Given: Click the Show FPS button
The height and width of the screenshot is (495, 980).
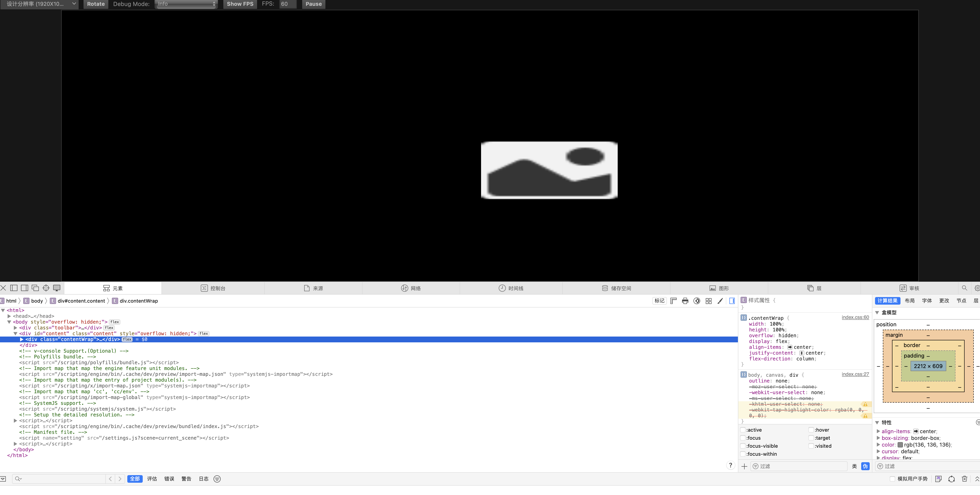Looking at the screenshot, I should (x=240, y=4).
